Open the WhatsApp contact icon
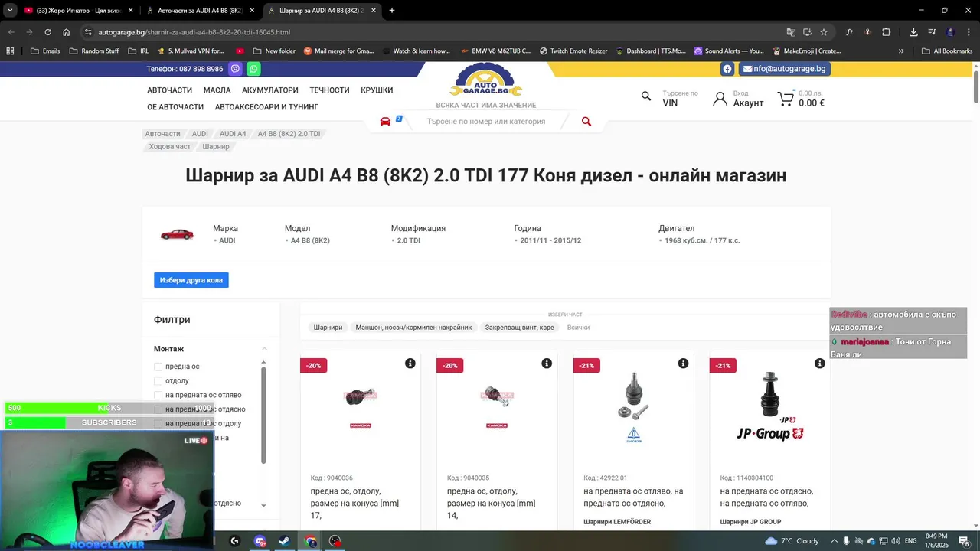The width and height of the screenshot is (980, 551). point(253,69)
